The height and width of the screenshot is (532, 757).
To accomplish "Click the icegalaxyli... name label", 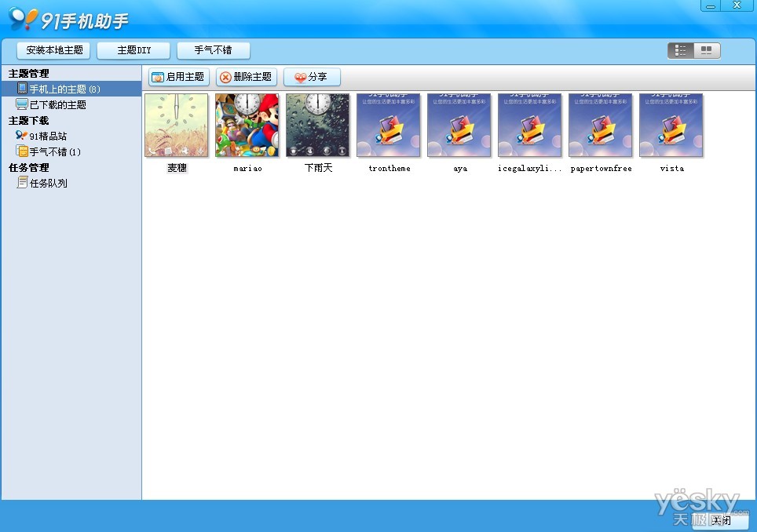I will click(x=529, y=169).
